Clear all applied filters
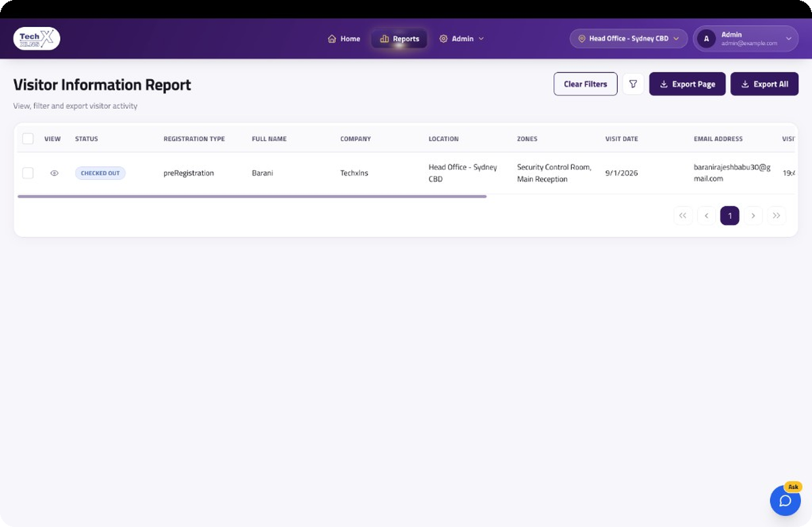 click(585, 84)
